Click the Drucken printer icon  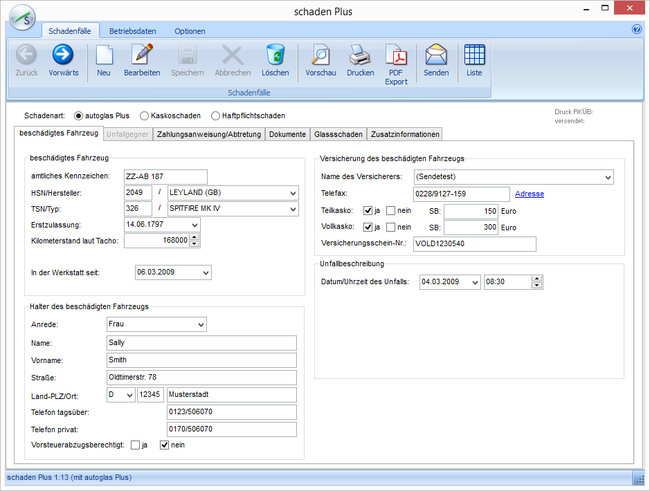(x=360, y=55)
